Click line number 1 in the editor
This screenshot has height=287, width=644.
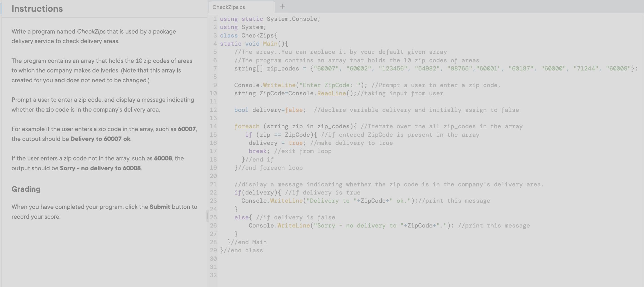tap(215, 19)
